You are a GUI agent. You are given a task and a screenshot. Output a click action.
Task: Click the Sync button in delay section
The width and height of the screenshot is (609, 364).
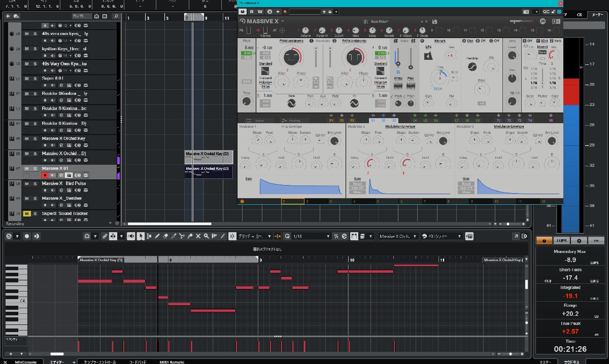(x=543, y=52)
